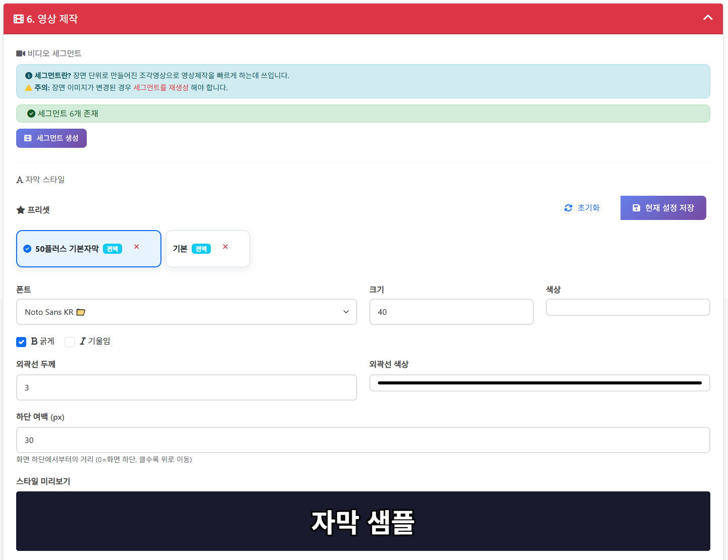This screenshot has height=560, width=728.
Task: Open the 외곽선 색상 outline color picker
Action: 540,383
